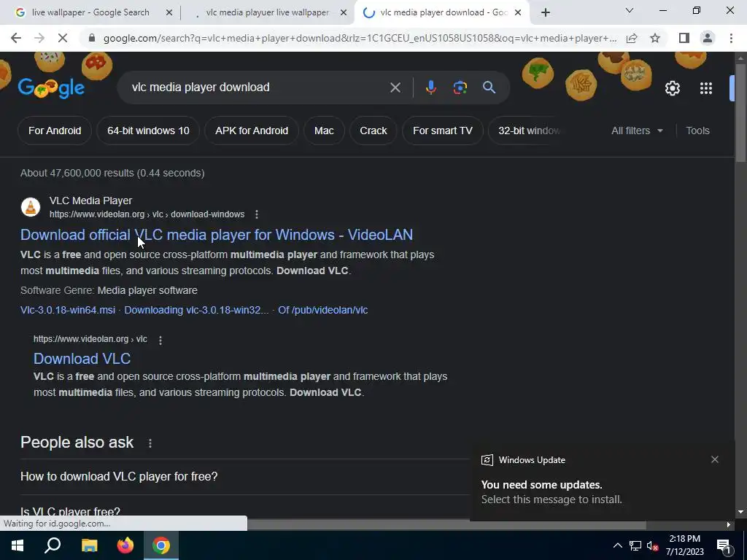Image resolution: width=747 pixels, height=560 pixels.
Task: Open the Vlc-3.0.18-win64.msi sitelink
Action: (68, 310)
